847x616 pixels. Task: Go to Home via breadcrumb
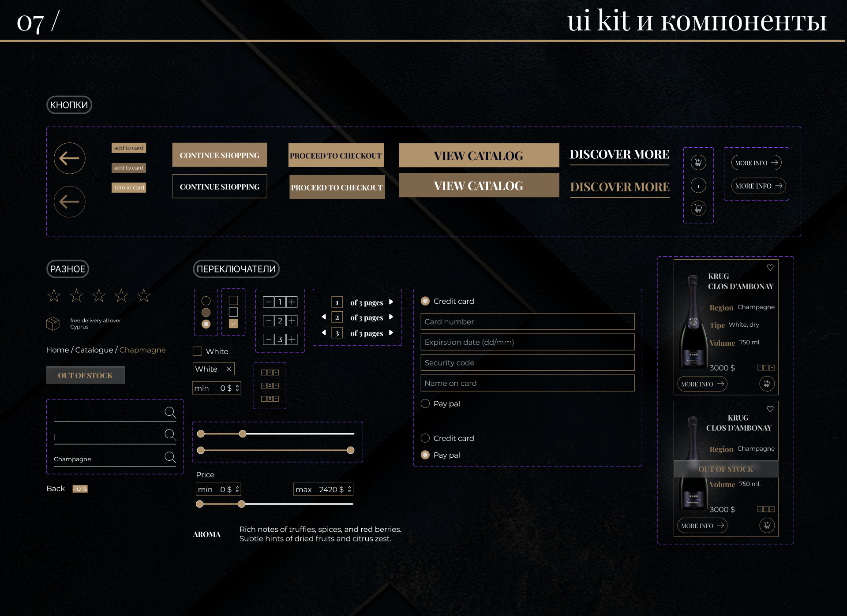tap(57, 350)
